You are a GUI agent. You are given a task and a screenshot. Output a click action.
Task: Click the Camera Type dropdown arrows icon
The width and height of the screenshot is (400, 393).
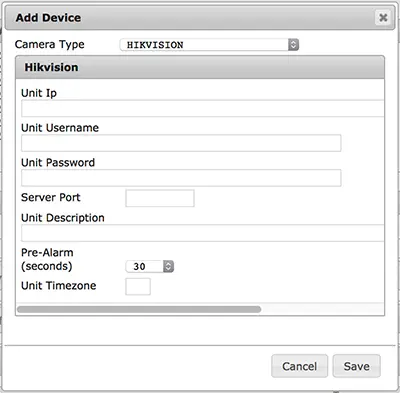(293, 45)
